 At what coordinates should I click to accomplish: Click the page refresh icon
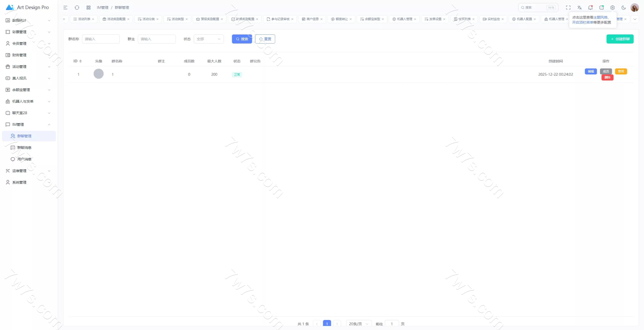pyautogui.click(x=77, y=8)
